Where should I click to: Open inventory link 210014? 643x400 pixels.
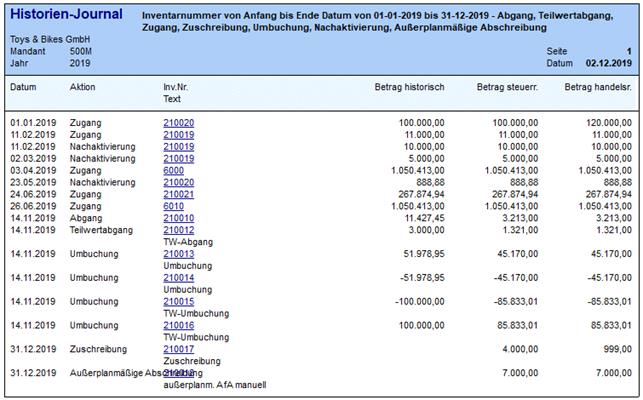pos(178,277)
